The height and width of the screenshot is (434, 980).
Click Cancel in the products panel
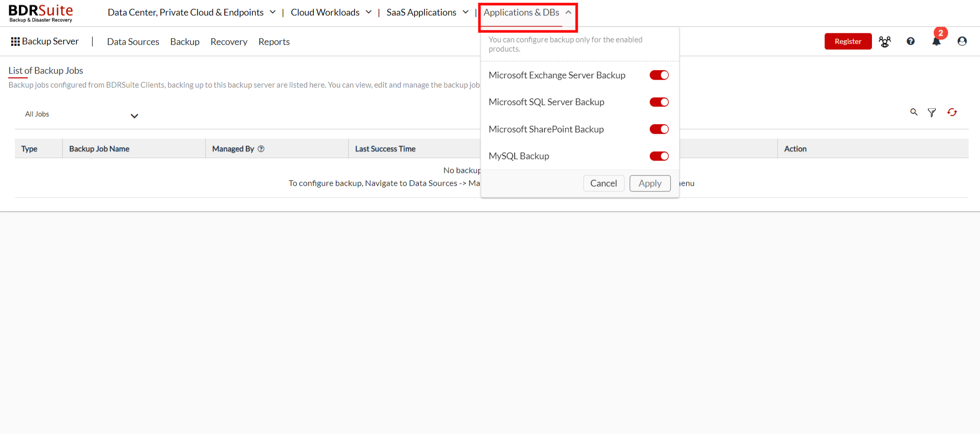[x=603, y=183]
